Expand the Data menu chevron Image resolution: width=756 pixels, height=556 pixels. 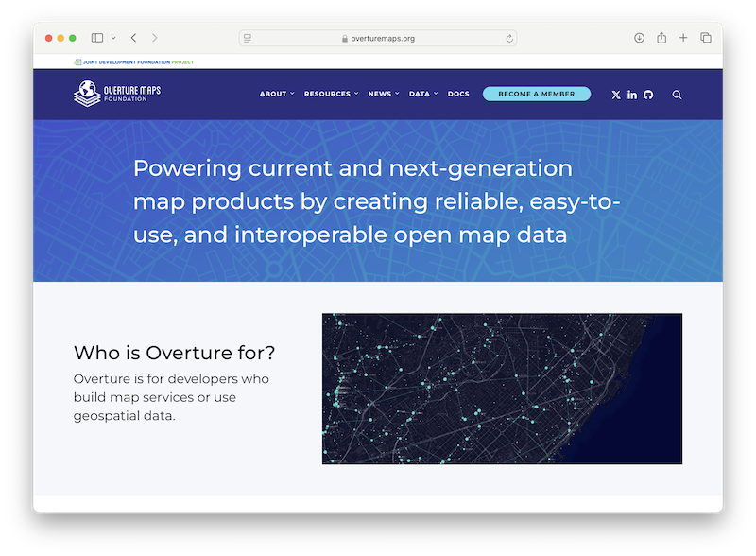pos(436,94)
